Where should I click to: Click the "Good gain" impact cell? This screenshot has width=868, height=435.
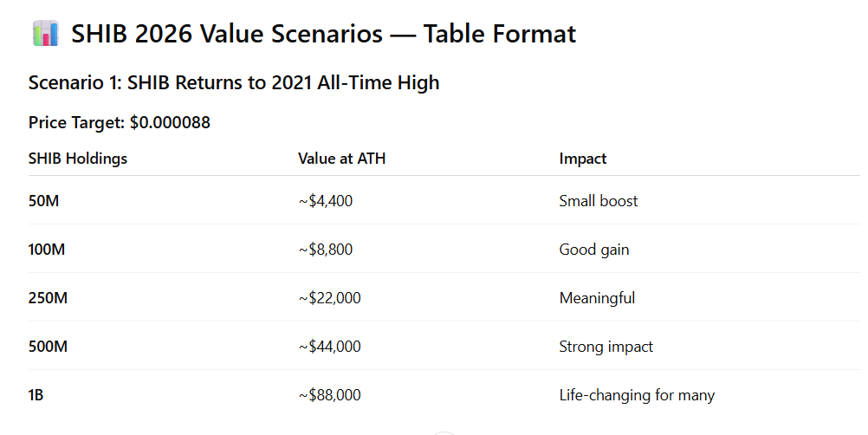coord(594,250)
